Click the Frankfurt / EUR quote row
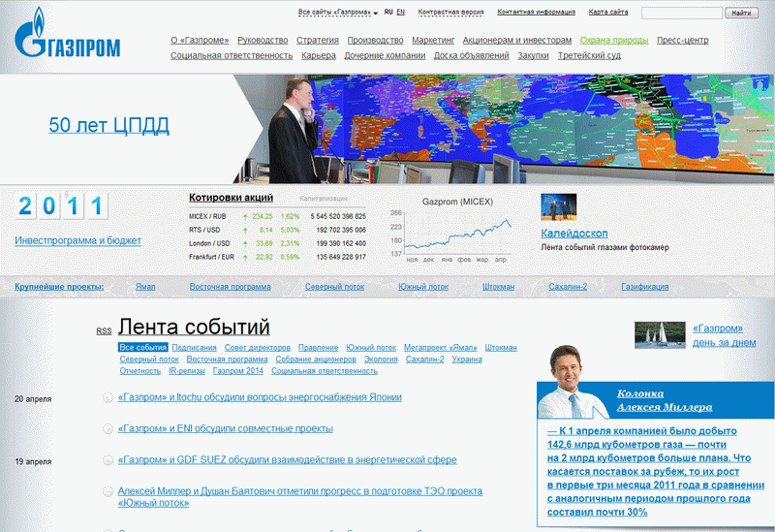Viewport: 775px width, 532px height. click(x=277, y=257)
